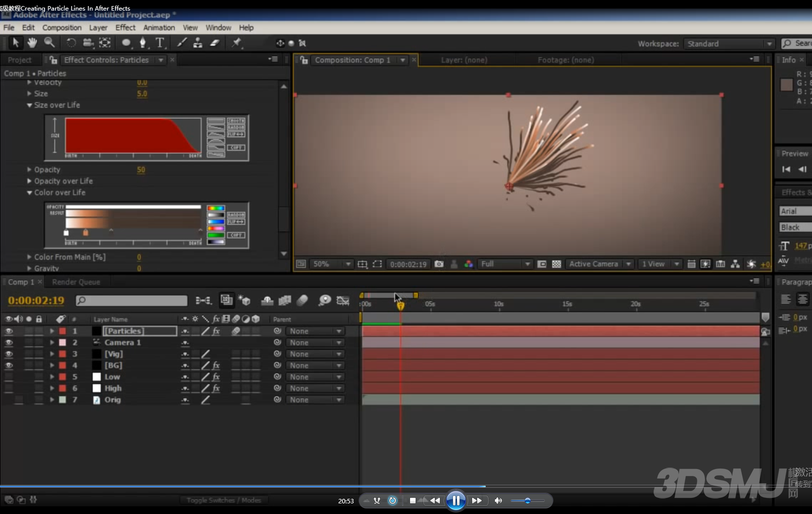The image size is (812, 514).
Task: Enable the motion blur timeline icon
Action: coord(302,301)
